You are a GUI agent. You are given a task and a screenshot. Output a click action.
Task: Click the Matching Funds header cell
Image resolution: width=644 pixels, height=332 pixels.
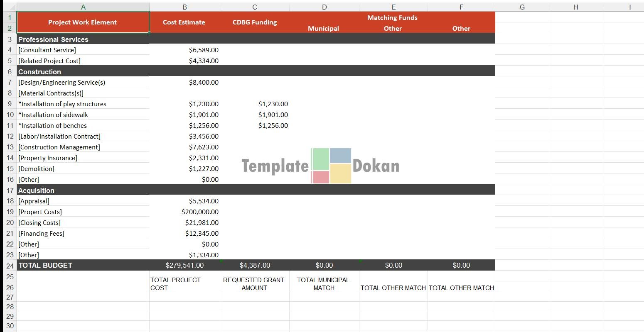coord(392,17)
